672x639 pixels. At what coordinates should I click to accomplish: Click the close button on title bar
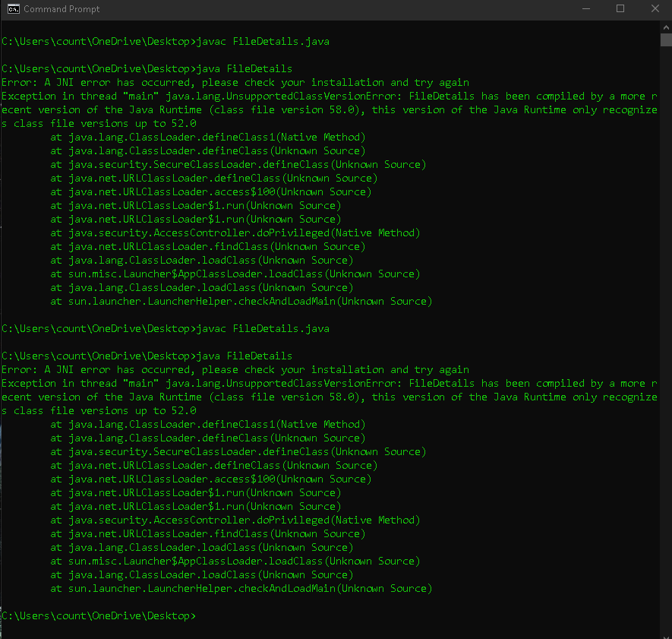point(655,8)
